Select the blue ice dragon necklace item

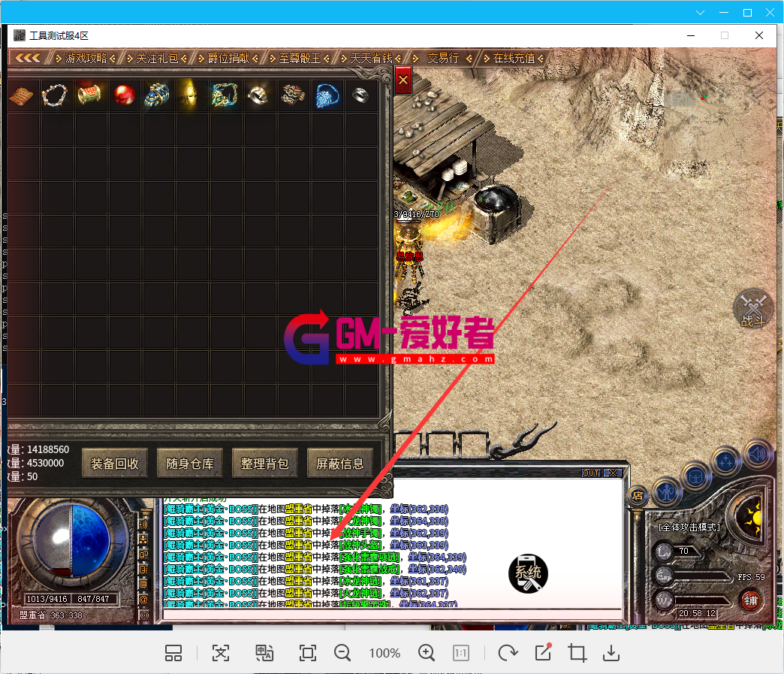point(327,95)
